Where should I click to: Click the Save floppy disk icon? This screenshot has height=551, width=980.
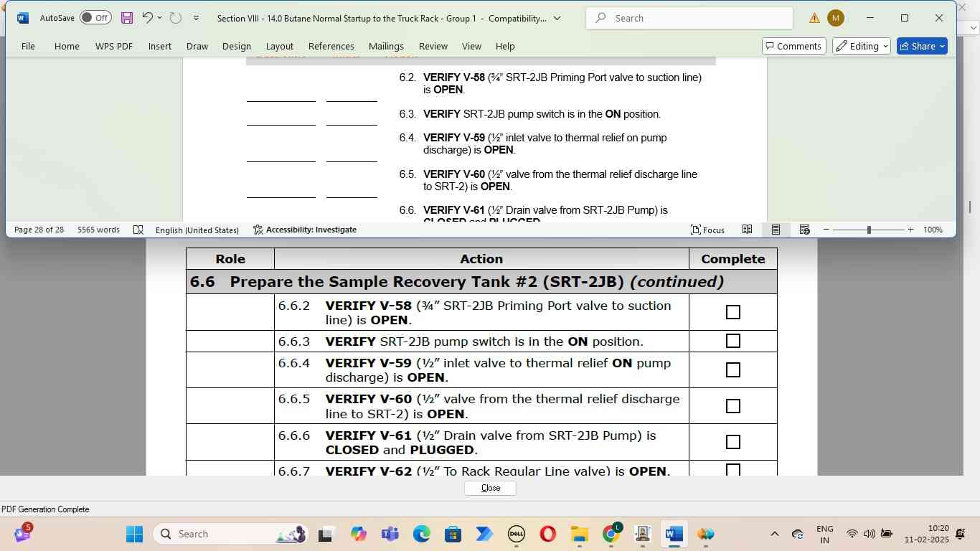click(x=127, y=18)
